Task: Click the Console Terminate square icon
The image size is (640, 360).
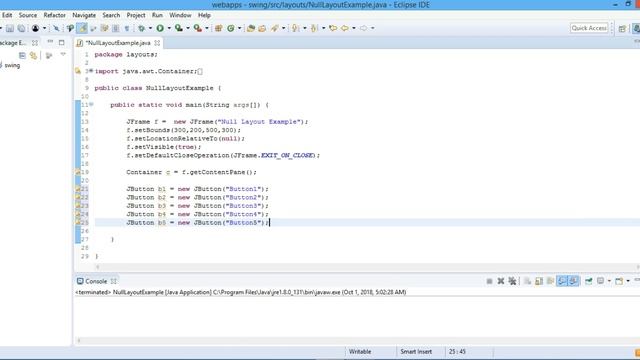Action: [x=489, y=281]
